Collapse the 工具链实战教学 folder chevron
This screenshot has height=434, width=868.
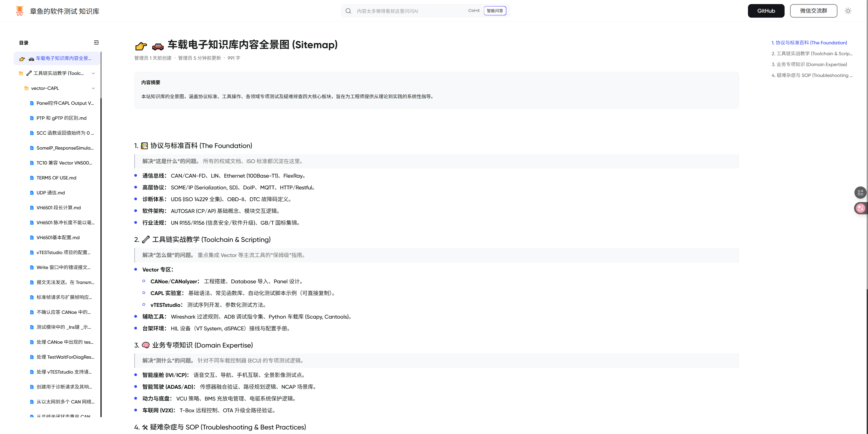pyautogui.click(x=93, y=73)
